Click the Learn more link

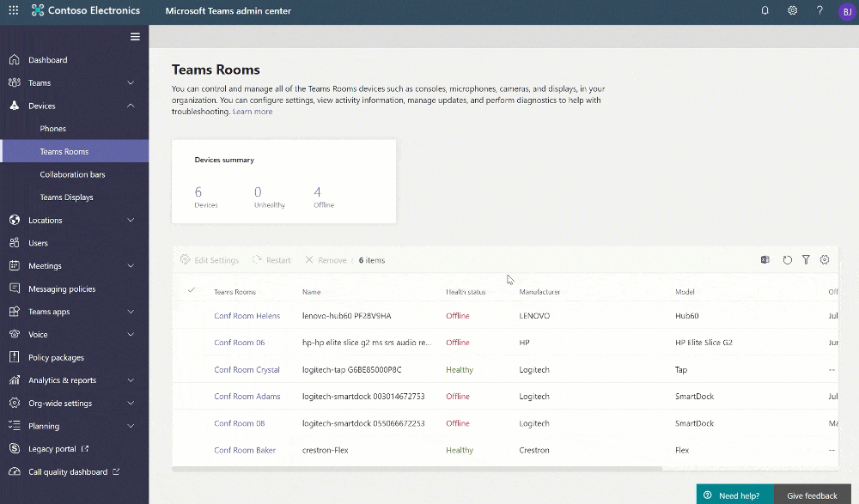[253, 112]
